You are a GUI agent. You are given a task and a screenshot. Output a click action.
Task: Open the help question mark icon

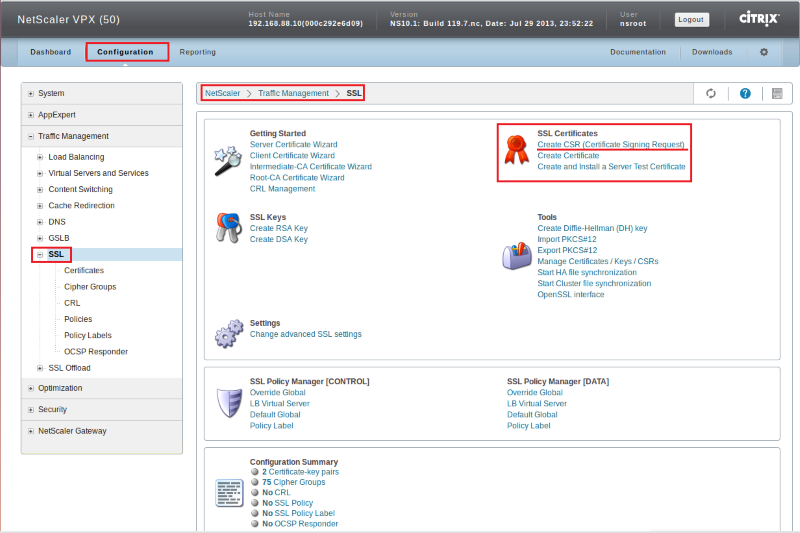[x=745, y=93]
